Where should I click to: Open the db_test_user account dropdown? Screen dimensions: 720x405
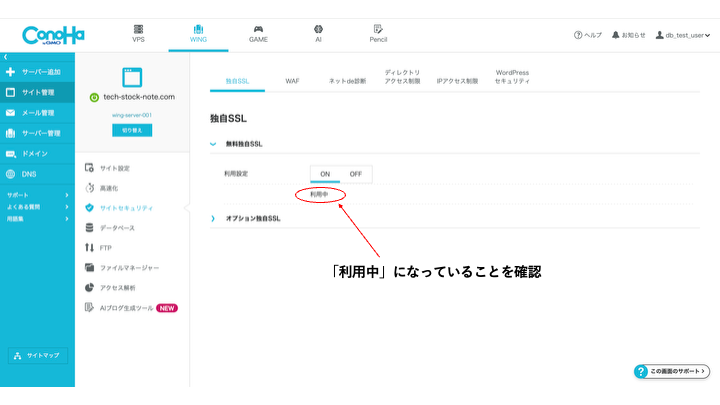(x=683, y=35)
